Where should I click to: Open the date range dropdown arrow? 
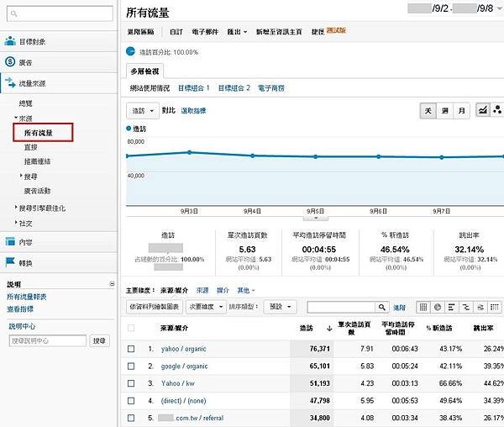click(x=500, y=8)
